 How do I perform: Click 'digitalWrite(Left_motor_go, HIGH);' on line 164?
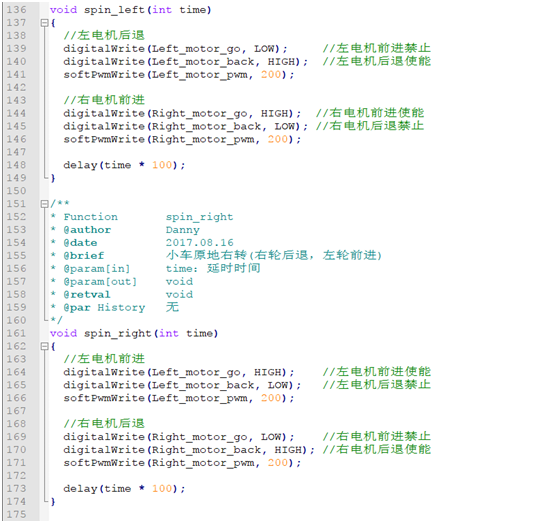click(x=179, y=373)
